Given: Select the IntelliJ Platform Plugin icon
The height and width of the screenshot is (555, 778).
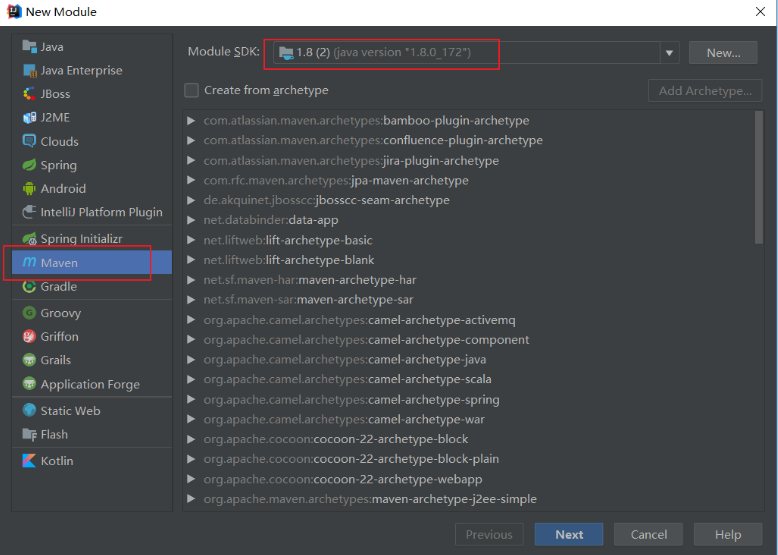Looking at the screenshot, I should (29, 212).
